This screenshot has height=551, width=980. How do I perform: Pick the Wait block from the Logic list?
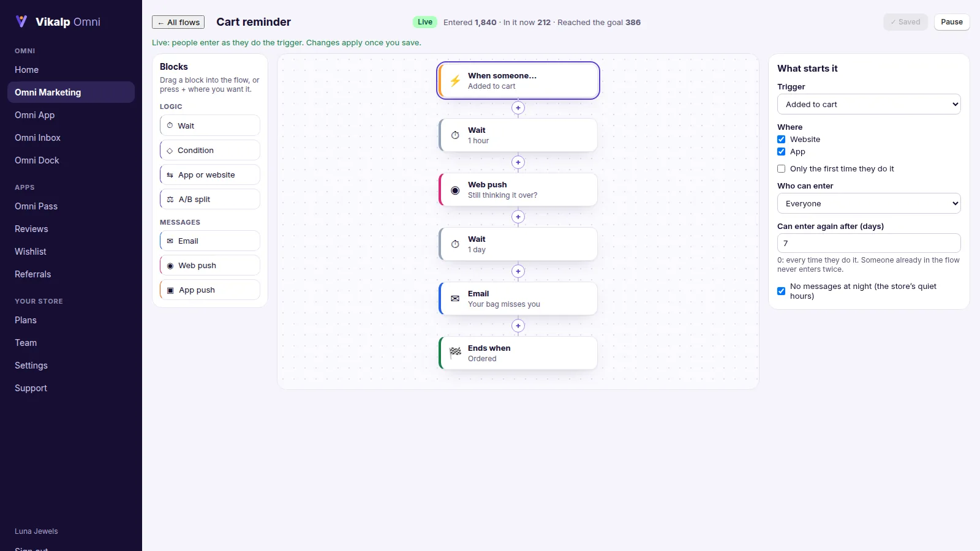[210, 126]
